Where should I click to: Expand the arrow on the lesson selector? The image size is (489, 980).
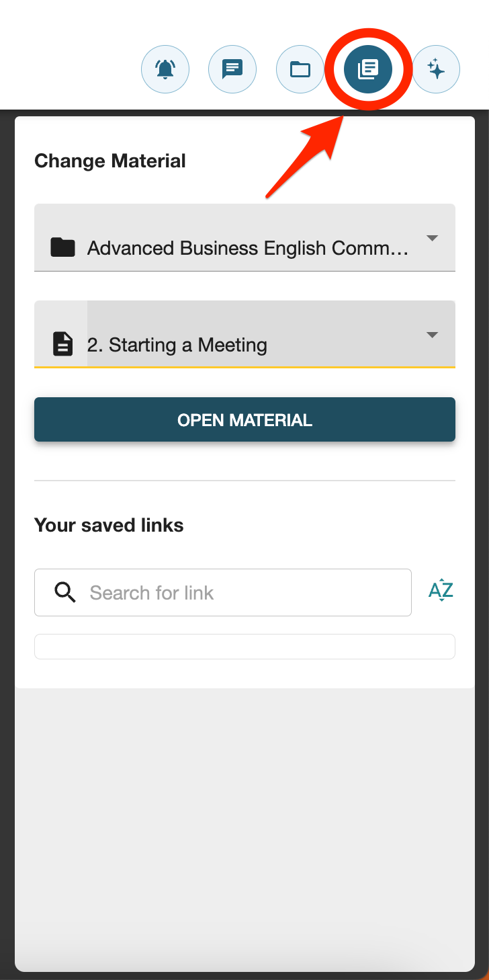pos(433,335)
